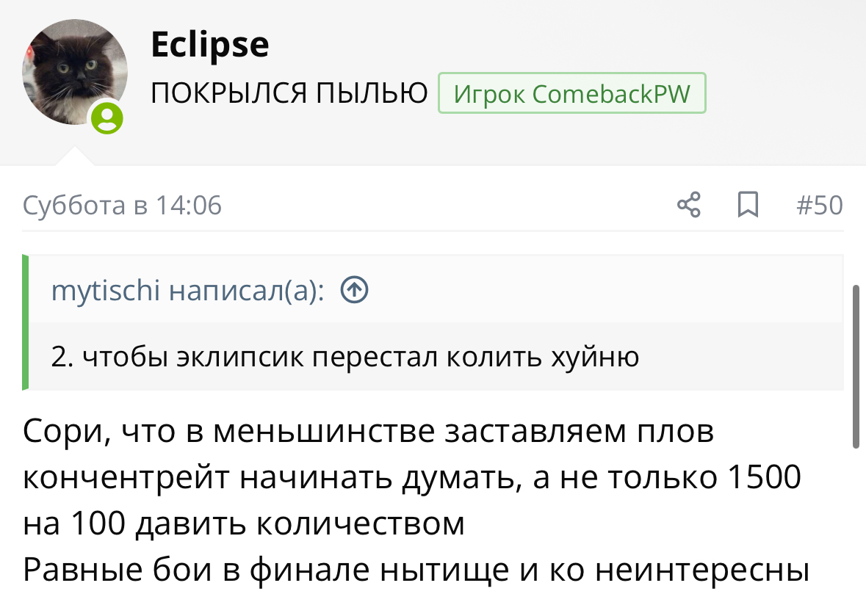The image size is (866, 616).
Task: Click the reply line starting with Сори
Action: 367,431
